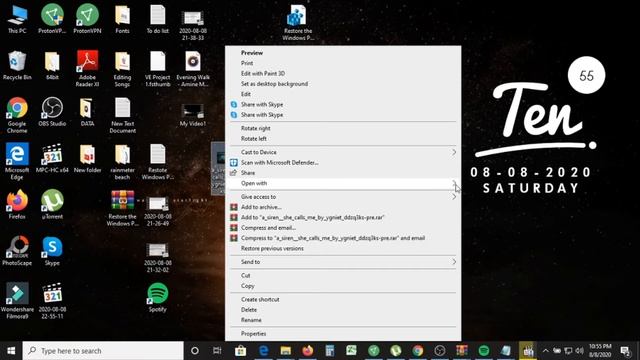Expand the Send to submenu arrow
640x360 pixels.
(454, 262)
